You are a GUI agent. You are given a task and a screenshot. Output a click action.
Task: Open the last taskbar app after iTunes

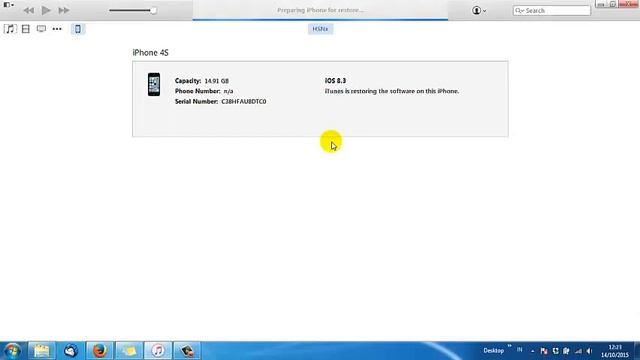(x=187, y=351)
